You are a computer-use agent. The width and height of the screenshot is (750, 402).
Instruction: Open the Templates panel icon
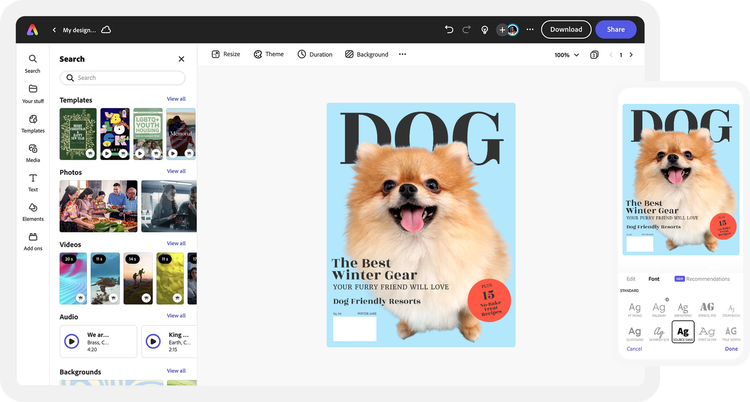click(33, 123)
